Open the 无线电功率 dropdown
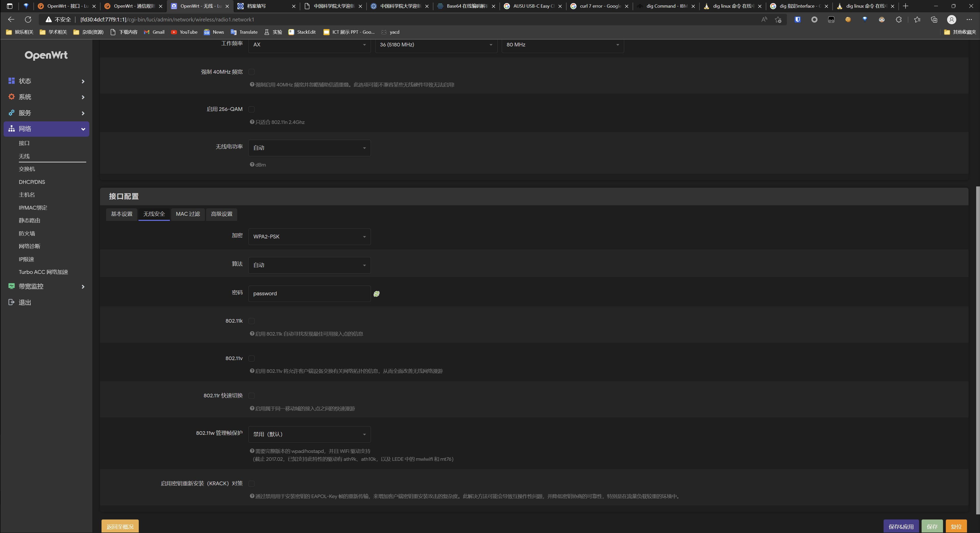Screen dimensions: 980x533 309,148
